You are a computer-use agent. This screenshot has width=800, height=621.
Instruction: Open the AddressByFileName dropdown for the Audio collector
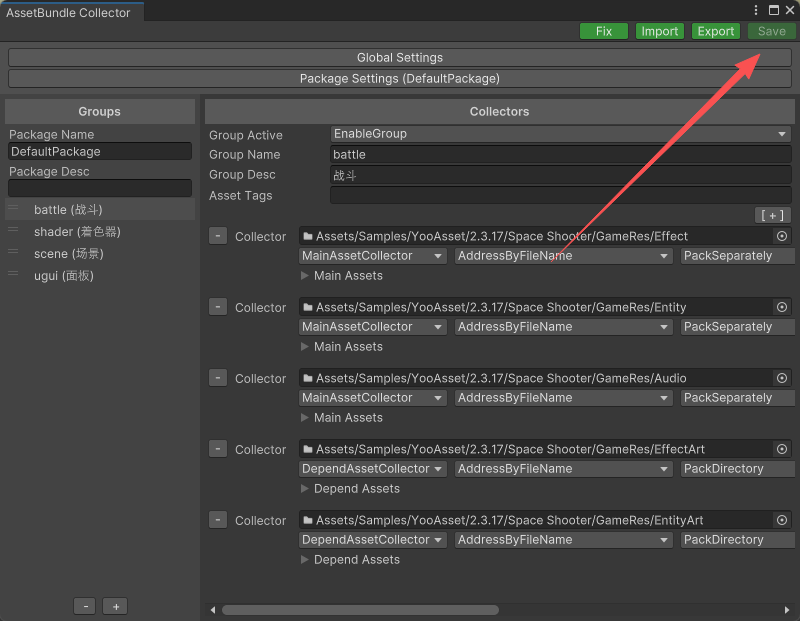point(563,398)
